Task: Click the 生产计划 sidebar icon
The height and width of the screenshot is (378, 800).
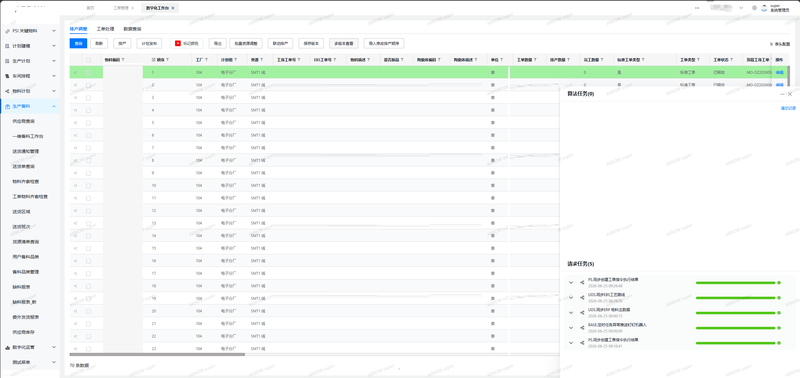Action: (x=7, y=61)
